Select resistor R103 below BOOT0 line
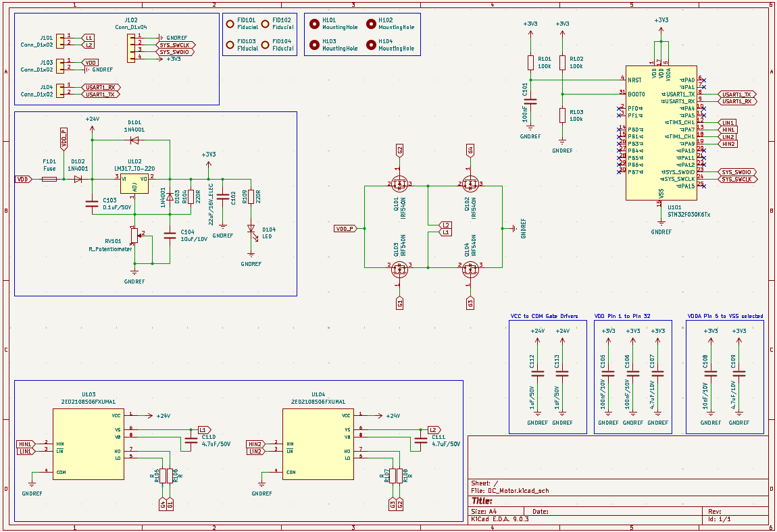The image size is (777, 532). point(562,115)
